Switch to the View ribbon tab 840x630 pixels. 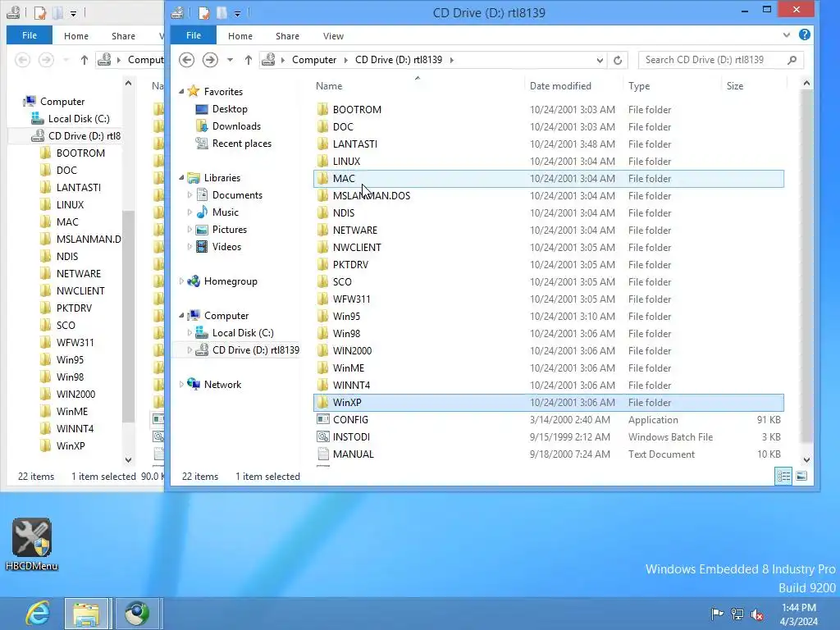pos(333,36)
